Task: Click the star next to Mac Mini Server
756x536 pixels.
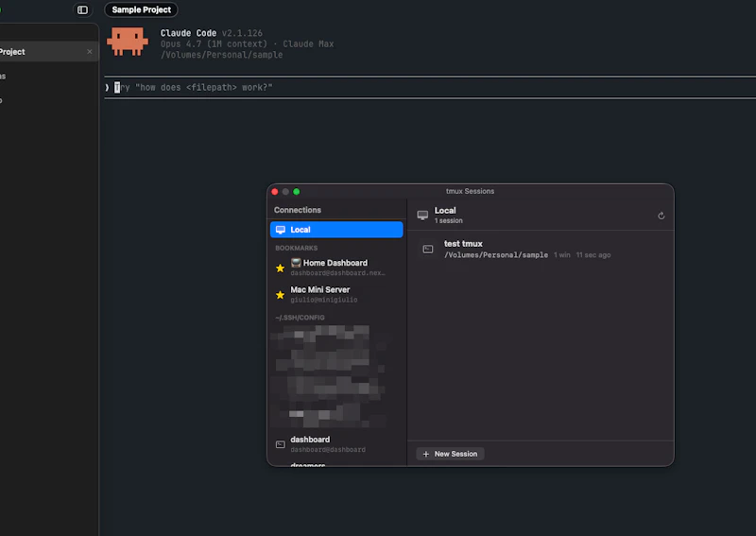Action: click(280, 295)
